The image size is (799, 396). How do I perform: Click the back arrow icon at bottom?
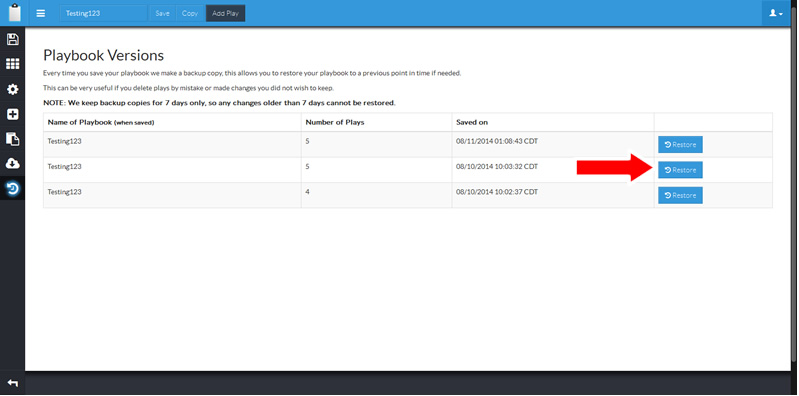click(x=12, y=383)
